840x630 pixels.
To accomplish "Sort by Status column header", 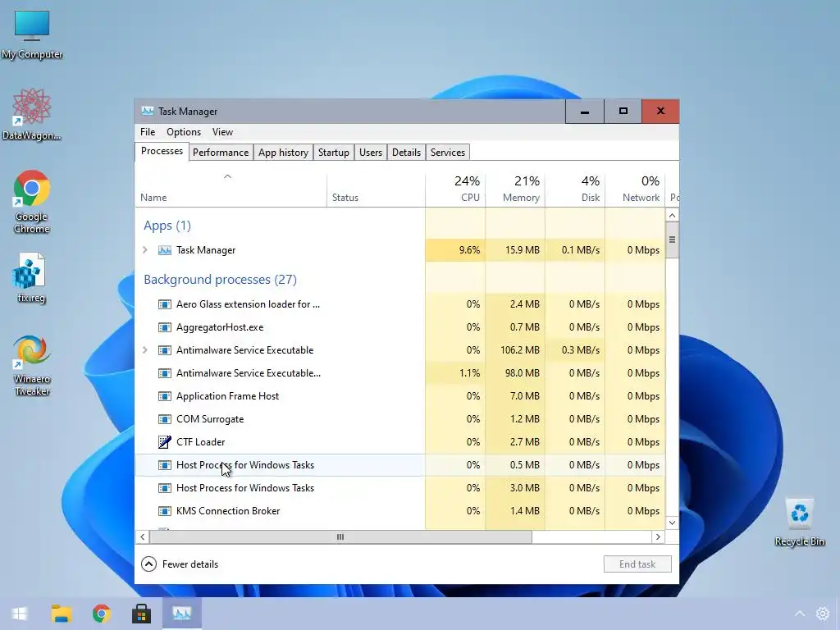I will [x=376, y=189].
